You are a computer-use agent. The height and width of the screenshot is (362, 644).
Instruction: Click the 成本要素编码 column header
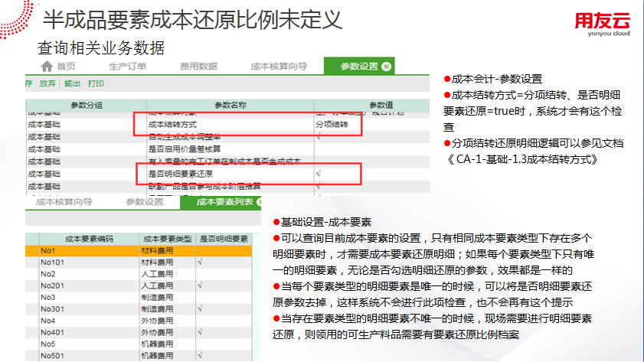[89, 239]
